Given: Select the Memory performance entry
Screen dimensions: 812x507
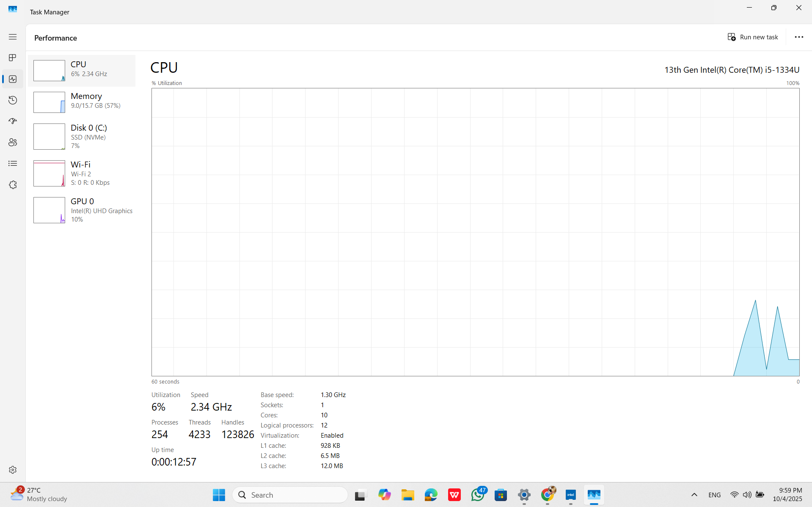Looking at the screenshot, I should [x=82, y=102].
